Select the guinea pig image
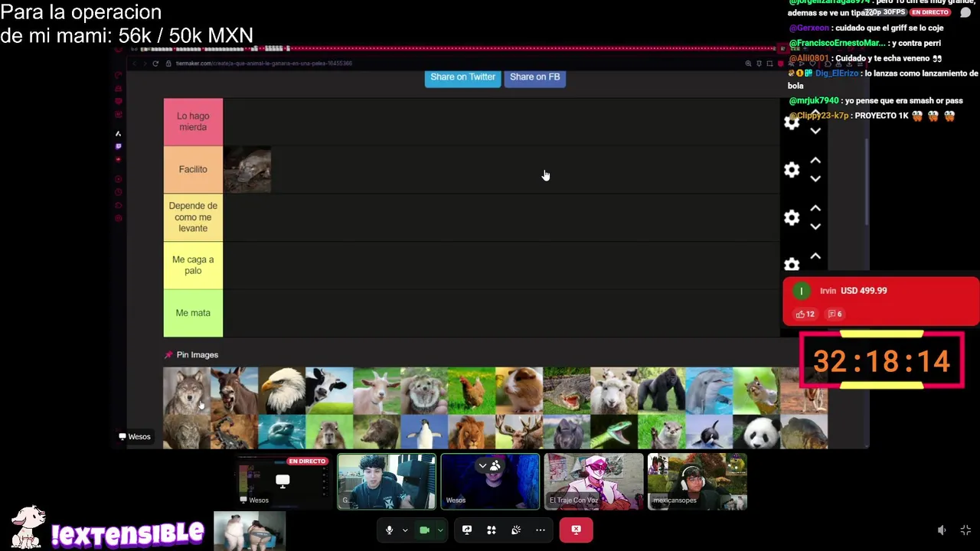This screenshot has width=980, height=551. [x=519, y=390]
